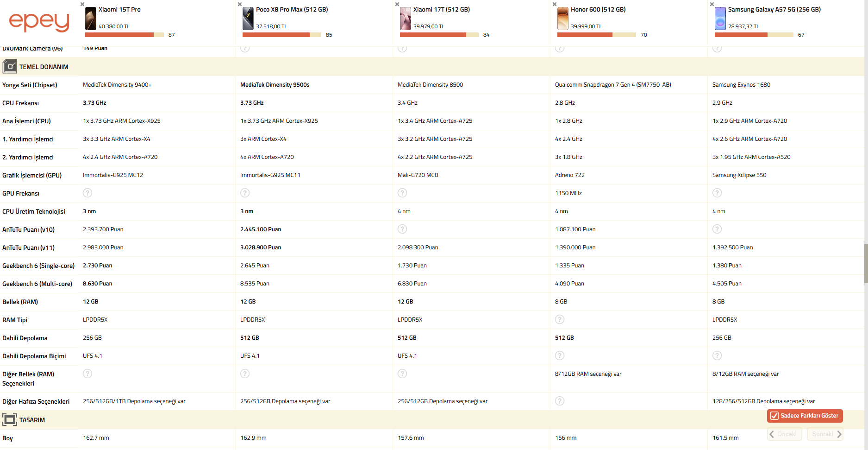
Task: Click the TASARIM design section icon
Action: click(10, 420)
